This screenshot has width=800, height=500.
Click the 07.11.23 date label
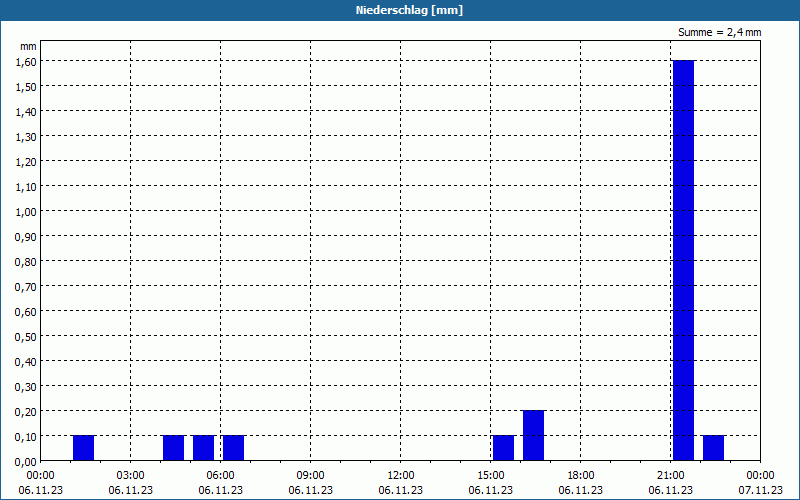(x=760, y=490)
